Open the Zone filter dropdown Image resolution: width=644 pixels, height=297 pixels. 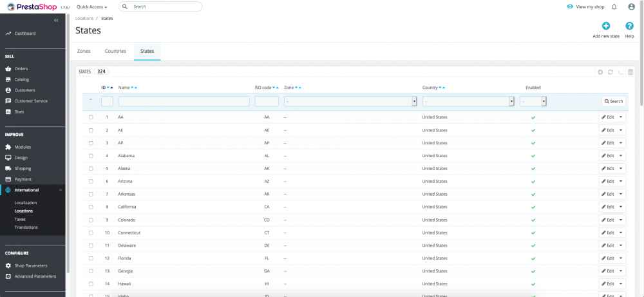(350, 101)
